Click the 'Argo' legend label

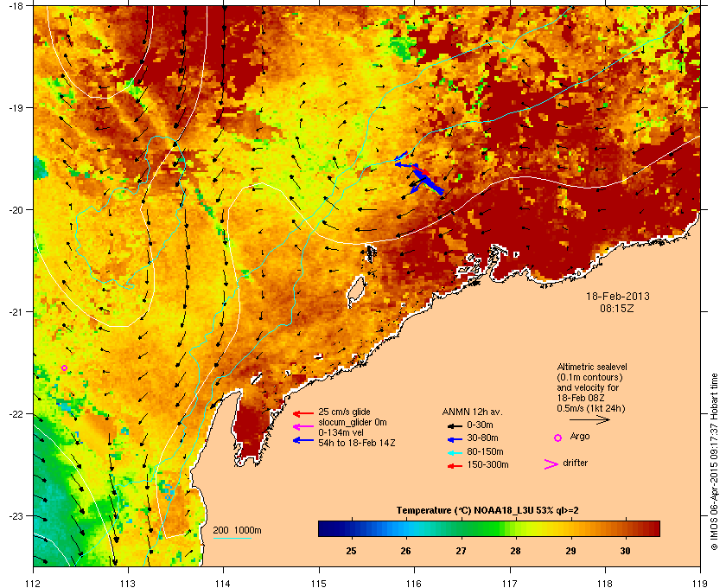(x=580, y=437)
